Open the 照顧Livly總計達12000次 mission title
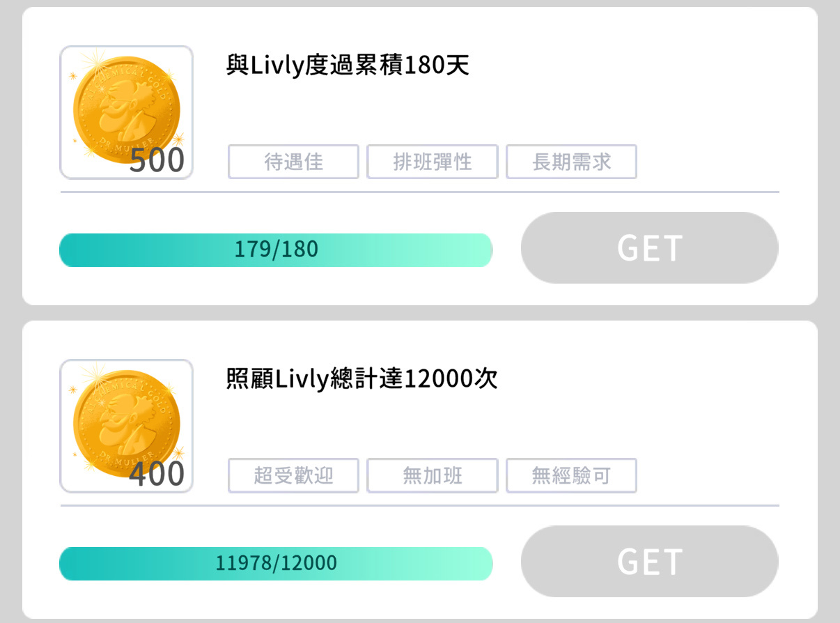Viewport: 840px width, 623px height. (361, 380)
